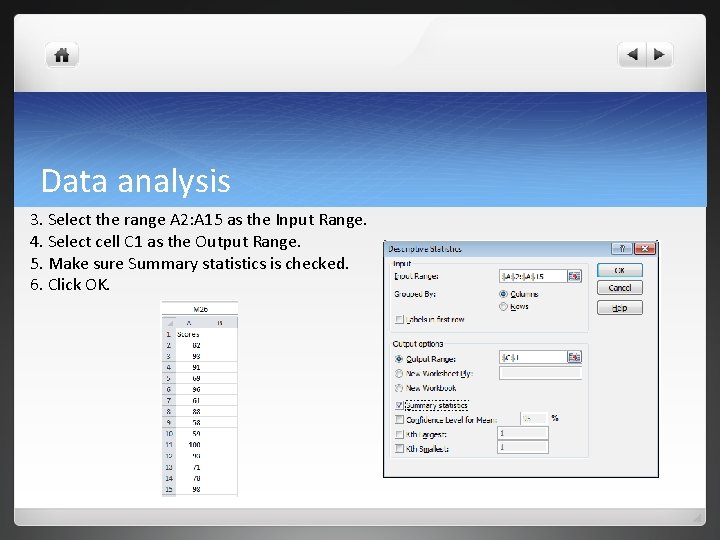The image size is (720, 540).
Task: Click the dialog's question mark help icon
Action: tap(622, 248)
